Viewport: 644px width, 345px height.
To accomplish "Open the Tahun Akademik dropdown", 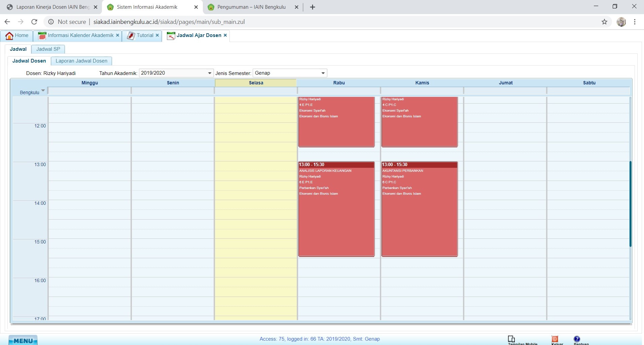I will coord(210,73).
